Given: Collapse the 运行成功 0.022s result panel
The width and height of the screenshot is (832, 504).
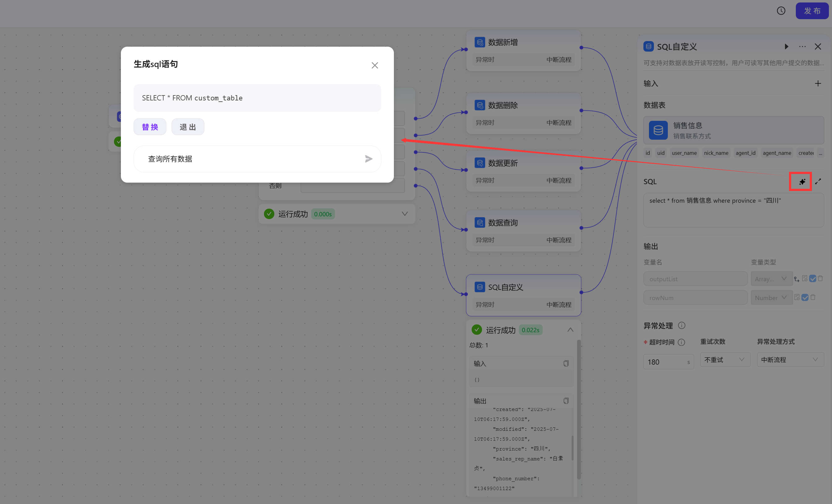Looking at the screenshot, I should (x=570, y=330).
